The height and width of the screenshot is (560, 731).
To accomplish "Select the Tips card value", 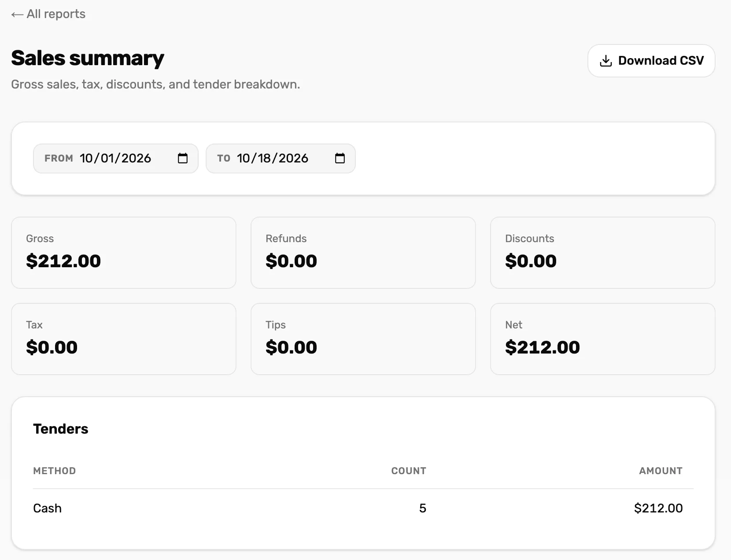I will coord(291,347).
